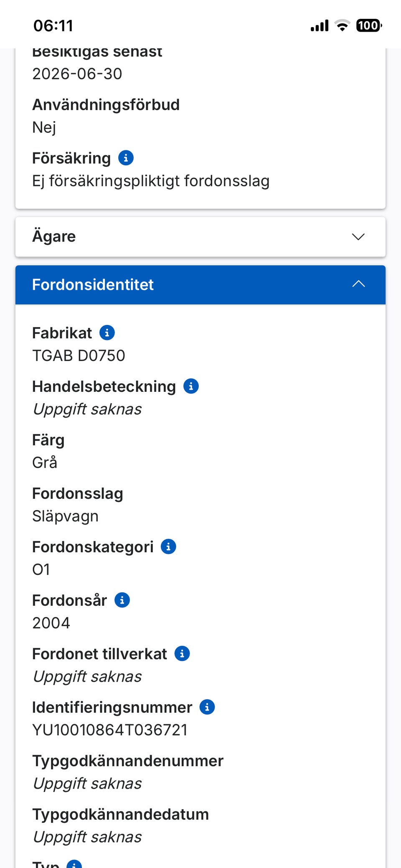The width and height of the screenshot is (401, 868).
Task: Tap the Fordonsidentitet blue header title
Action: point(93,285)
